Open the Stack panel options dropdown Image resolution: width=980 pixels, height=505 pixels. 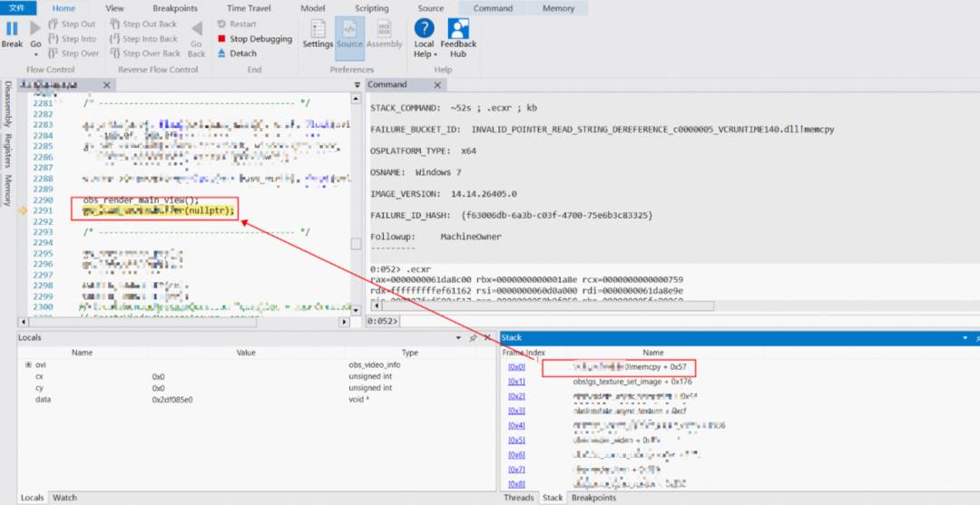[x=965, y=337]
